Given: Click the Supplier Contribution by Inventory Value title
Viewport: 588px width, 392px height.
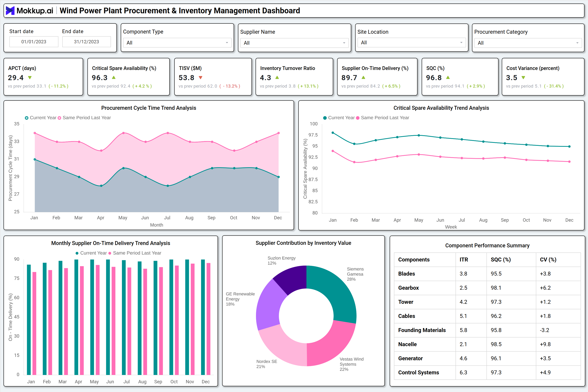Looking at the screenshot, I should tap(303, 243).
